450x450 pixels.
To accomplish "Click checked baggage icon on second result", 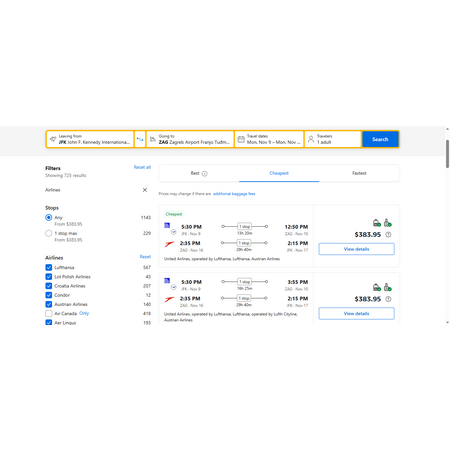I will tap(387, 287).
